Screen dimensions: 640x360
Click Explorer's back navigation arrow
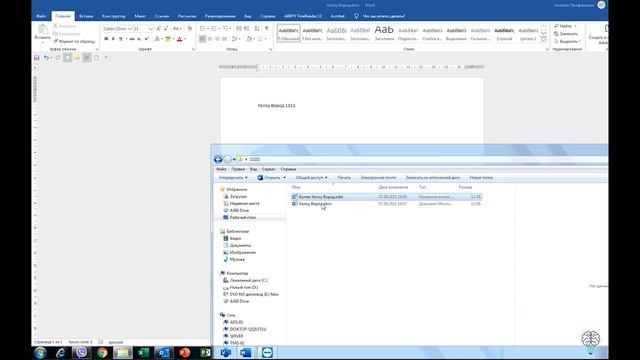coord(218,159)
